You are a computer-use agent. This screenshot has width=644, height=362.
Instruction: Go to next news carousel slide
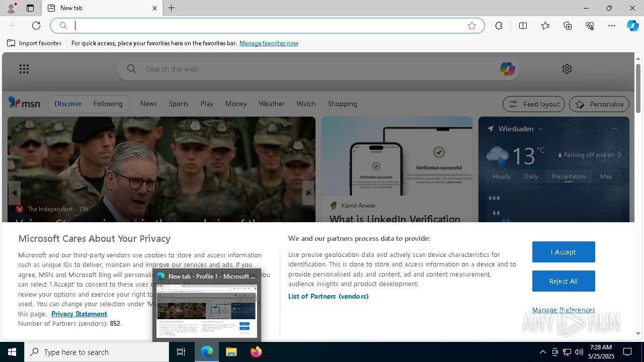(x=308, y=193)
